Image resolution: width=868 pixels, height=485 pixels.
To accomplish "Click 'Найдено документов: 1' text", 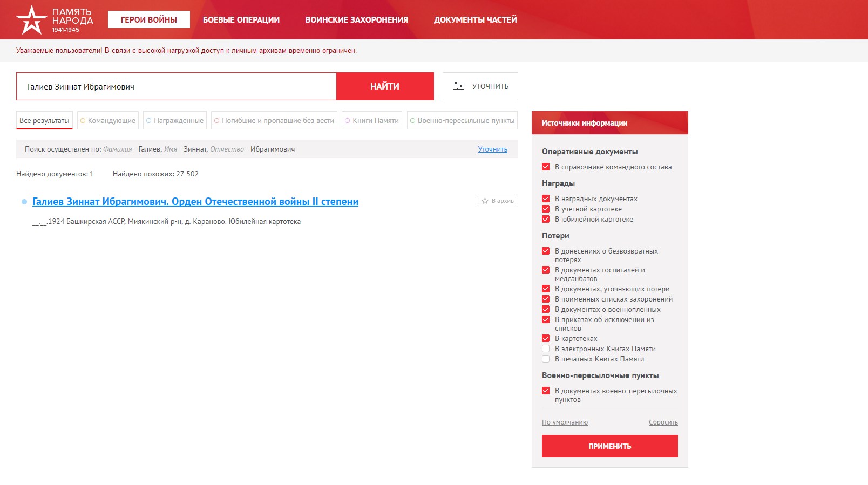I will [55, 174].
